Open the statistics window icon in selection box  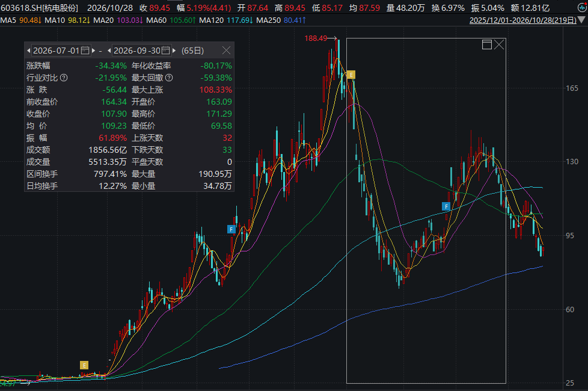487,45
